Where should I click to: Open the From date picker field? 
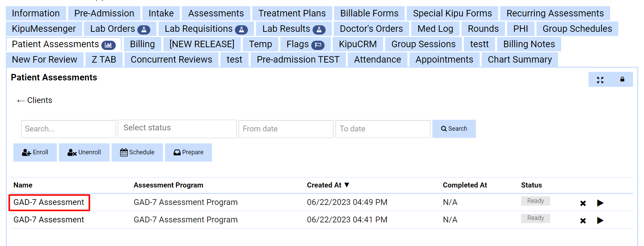(x=286, y=129)
